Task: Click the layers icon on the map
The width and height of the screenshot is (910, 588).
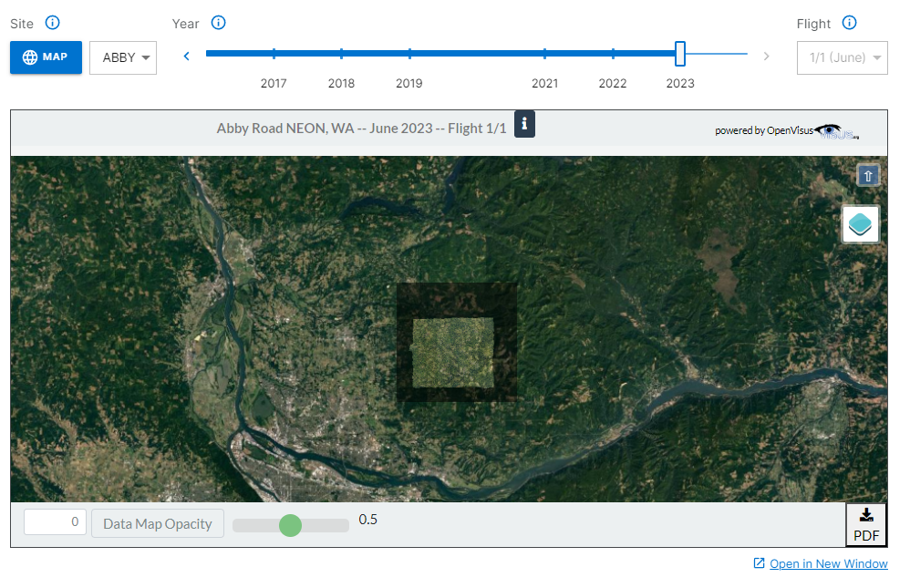Action: pyautogui.click(x=860, y=224)
